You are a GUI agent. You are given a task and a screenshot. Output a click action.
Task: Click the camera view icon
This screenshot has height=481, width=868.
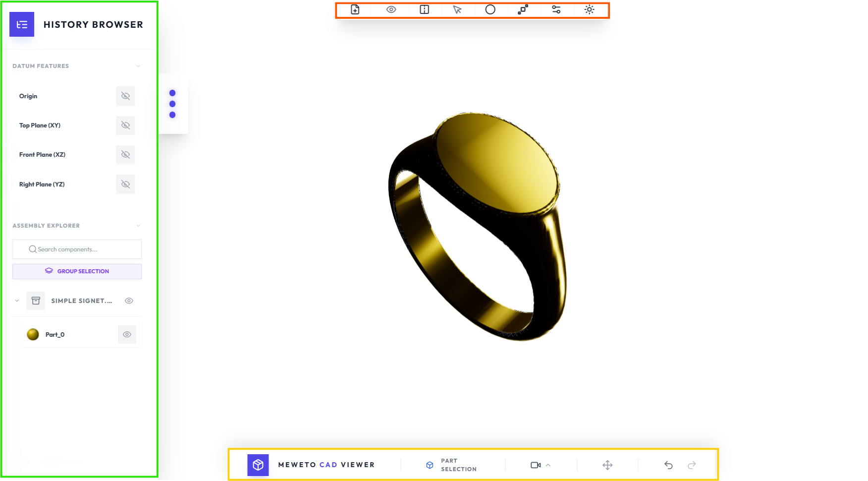pos(536,465)
